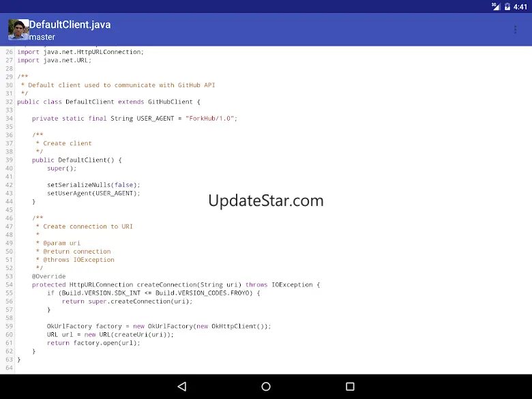Click the OkUrlFactory factory declaration line
Image resolution: width=532 pixels, height=399 pixels.
[159, 326]
